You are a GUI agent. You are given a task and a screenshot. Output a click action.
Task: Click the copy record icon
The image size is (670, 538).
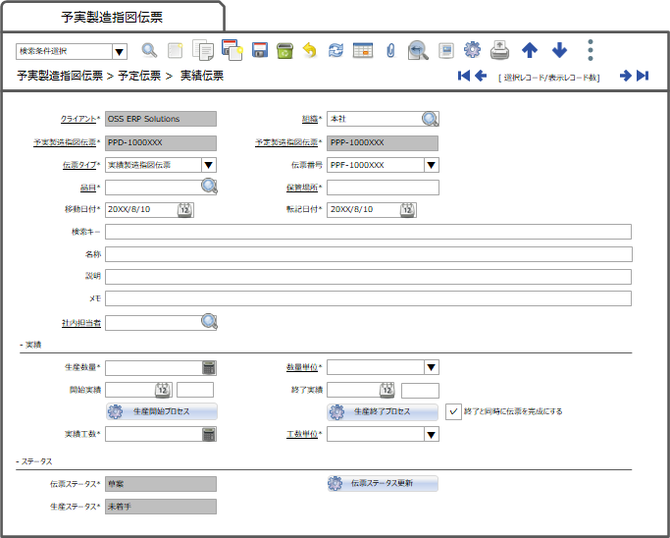[x=203, y=50]
